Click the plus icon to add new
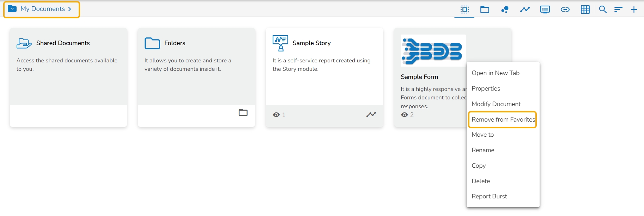The image size is (644, 216). tap(634, 10)
